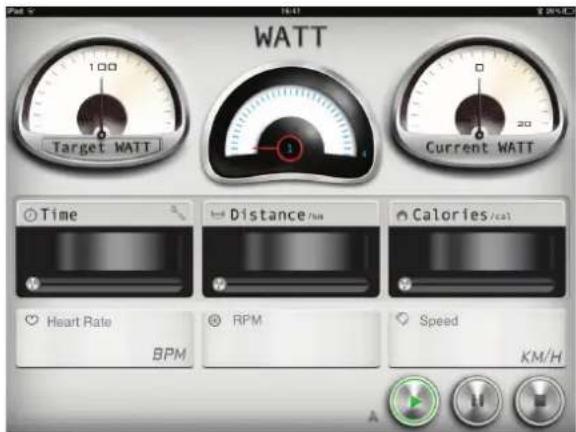Tap the distance icon beside Distance
576x432 pixels.
click(217, 214)
